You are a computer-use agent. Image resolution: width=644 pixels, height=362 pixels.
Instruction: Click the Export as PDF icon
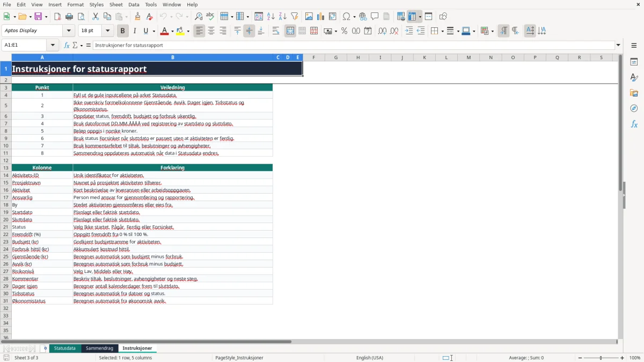(x=57, y=17)
